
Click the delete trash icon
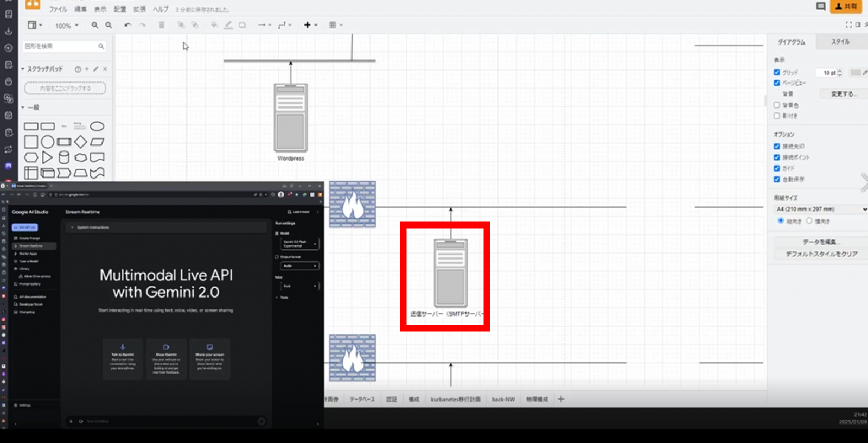click(162, 25)
